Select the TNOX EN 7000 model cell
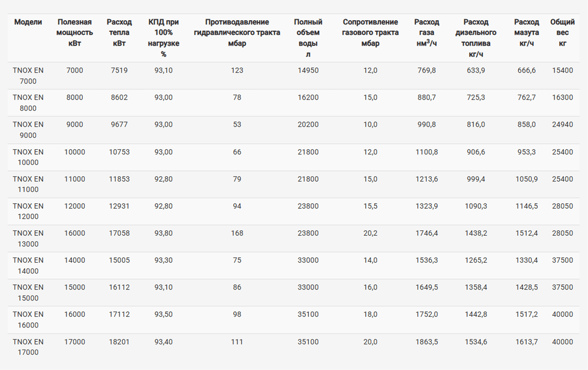This screenshot has height=370, width=588. tap(28, 76)
